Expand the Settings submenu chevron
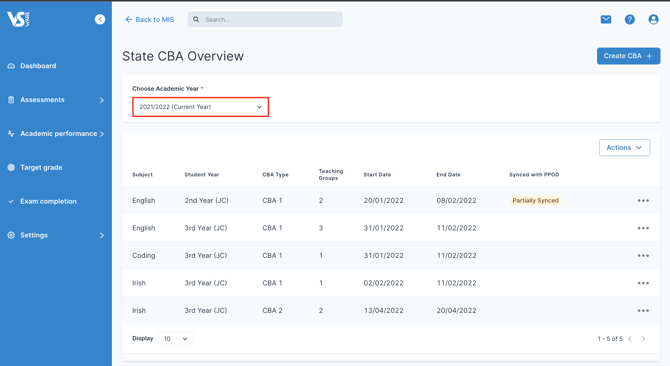This screenshot has width=670, height=366. (102, 235)
